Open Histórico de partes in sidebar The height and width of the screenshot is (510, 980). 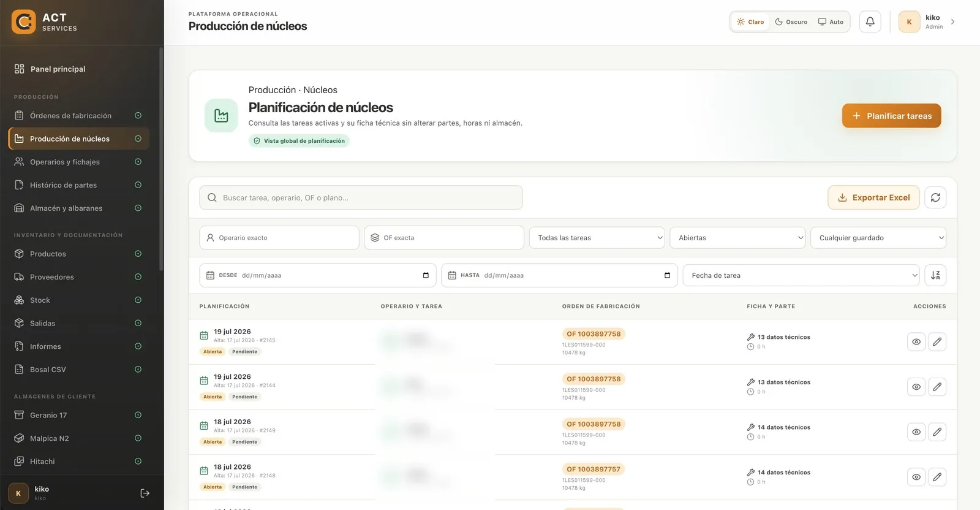78,185
